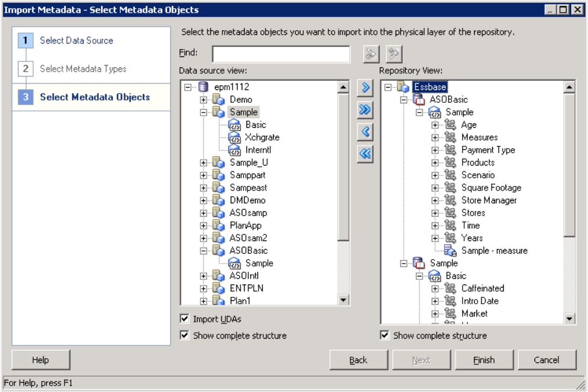This screenshot has width=588, height=392.
Task: Click the Back button
Action: [x=358, y=360]
